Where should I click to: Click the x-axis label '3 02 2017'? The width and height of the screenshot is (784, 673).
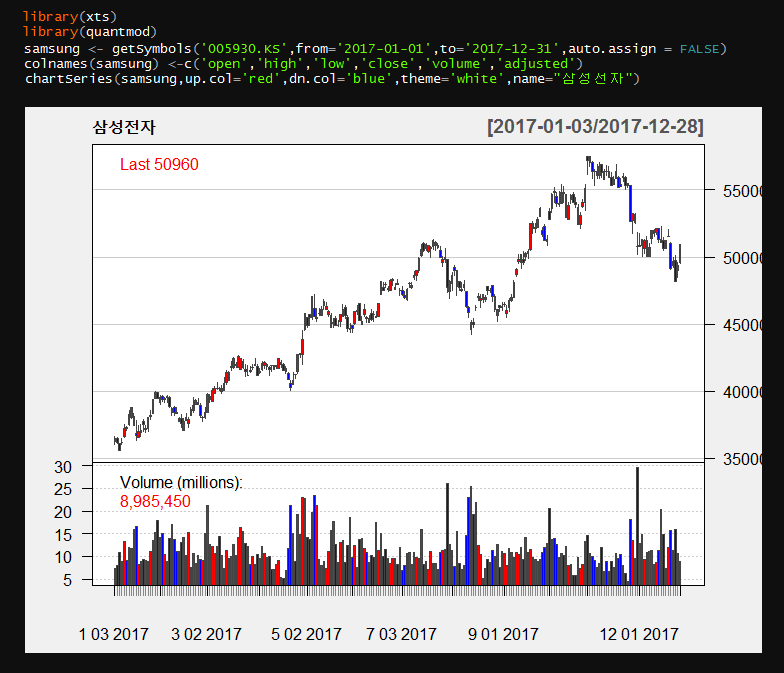click(x=206, y=634)
